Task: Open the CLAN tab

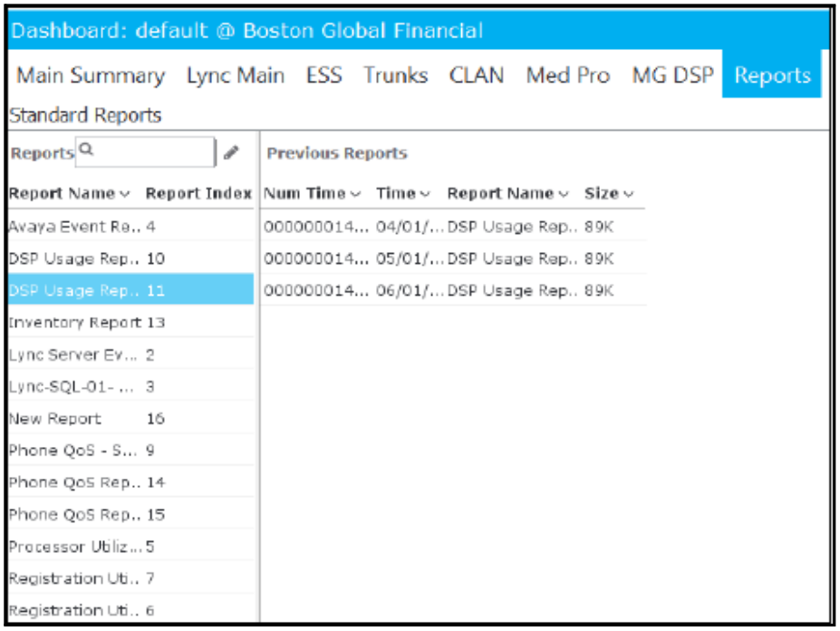Action: 477,75
